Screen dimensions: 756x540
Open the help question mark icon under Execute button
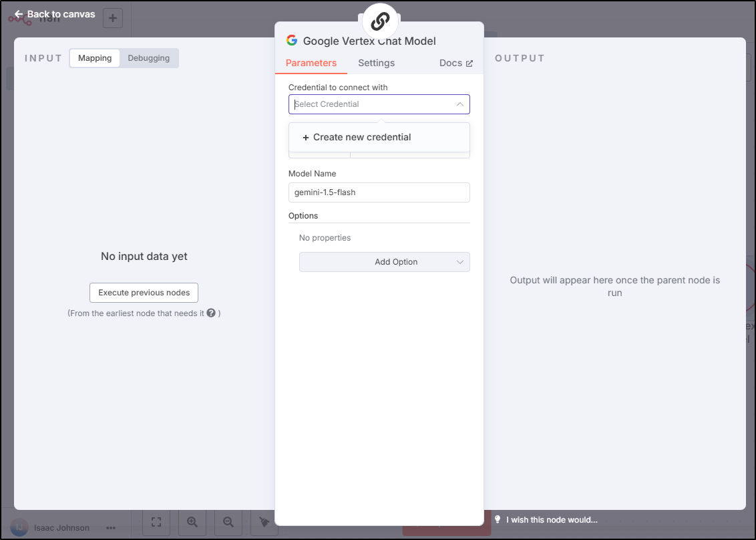point(211,313)
